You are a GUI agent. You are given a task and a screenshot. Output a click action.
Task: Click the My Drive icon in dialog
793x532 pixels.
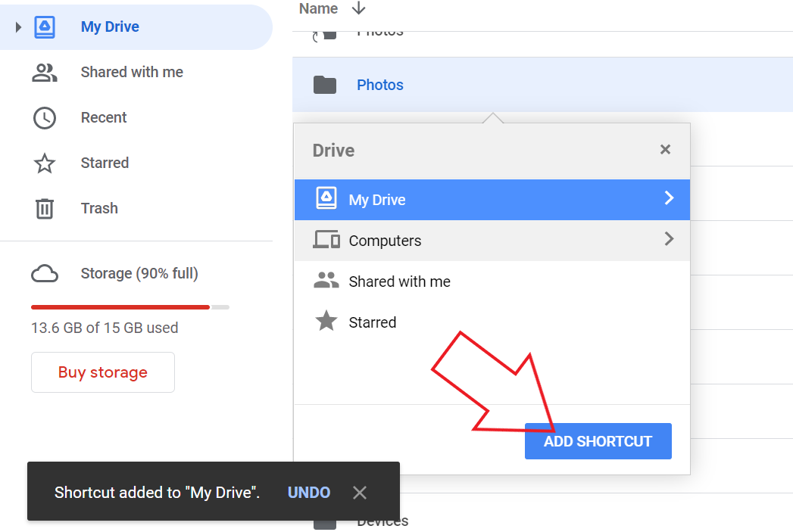coord(326,198)
